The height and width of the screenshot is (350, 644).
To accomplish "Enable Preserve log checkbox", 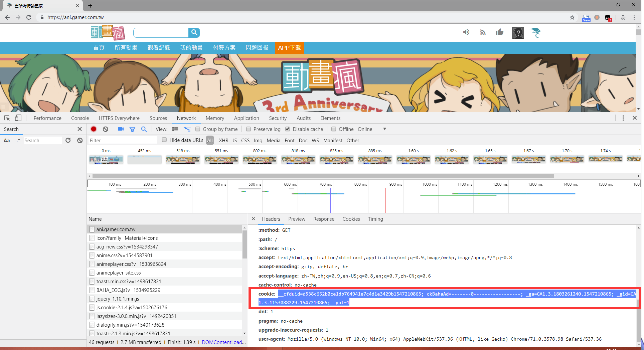I will [248, 129].
